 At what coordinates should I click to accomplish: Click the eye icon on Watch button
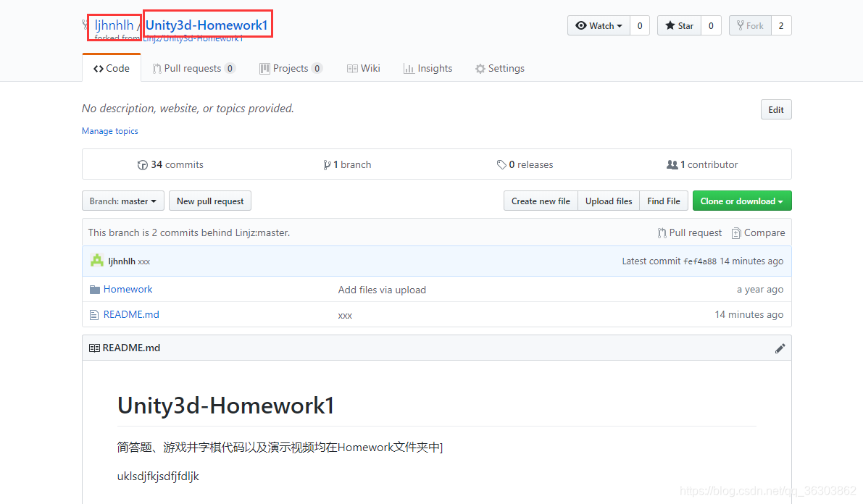pyautogui.click(x=580, y=25)
